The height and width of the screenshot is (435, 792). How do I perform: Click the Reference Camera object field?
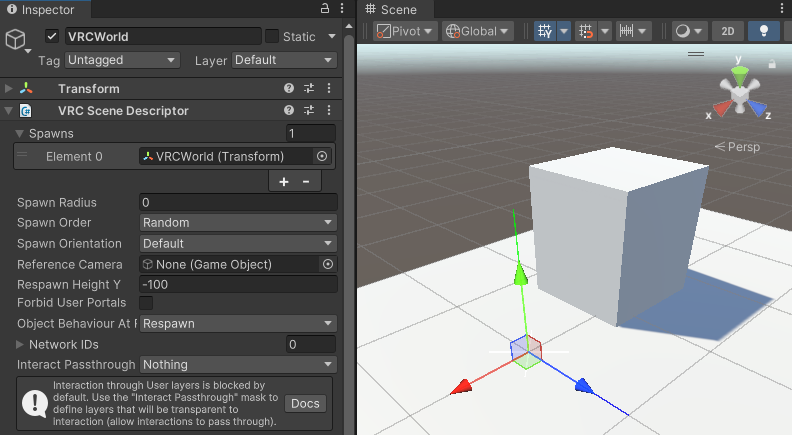[x=229, y=264]
